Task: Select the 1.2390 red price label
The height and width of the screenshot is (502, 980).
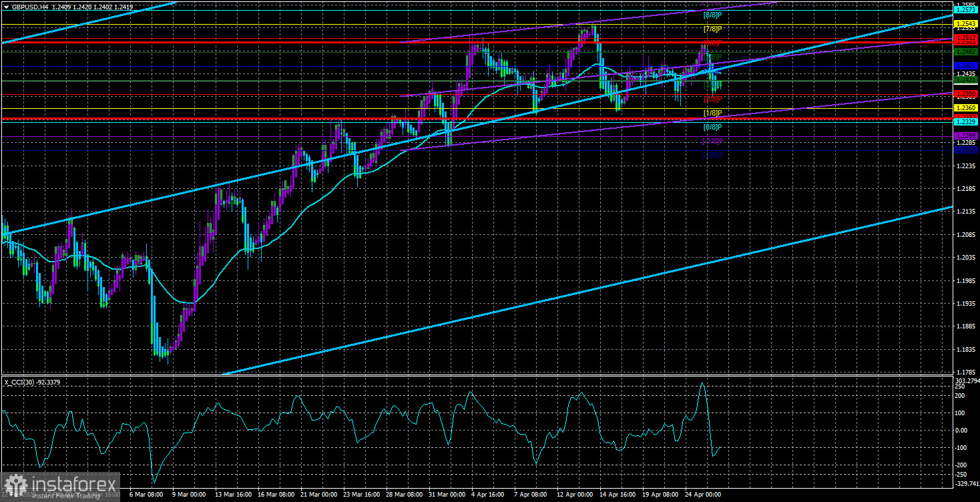Action: [x=966, y=93]
